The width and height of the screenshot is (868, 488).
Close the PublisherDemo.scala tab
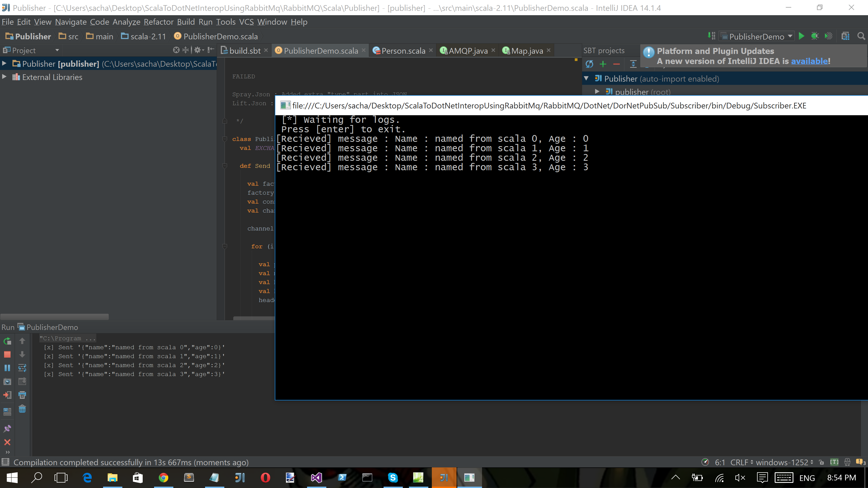coord(363,50)
